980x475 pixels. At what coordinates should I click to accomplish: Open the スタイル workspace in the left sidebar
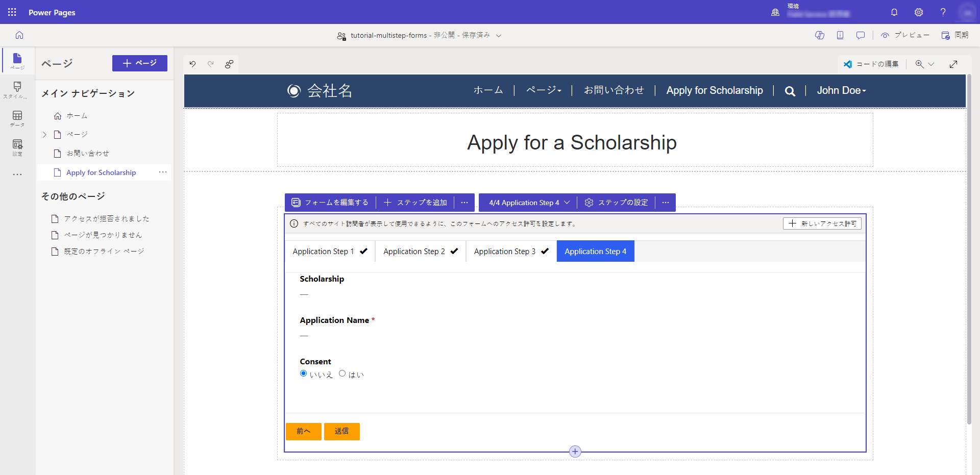pyautogui.click(x=17, y=89)
